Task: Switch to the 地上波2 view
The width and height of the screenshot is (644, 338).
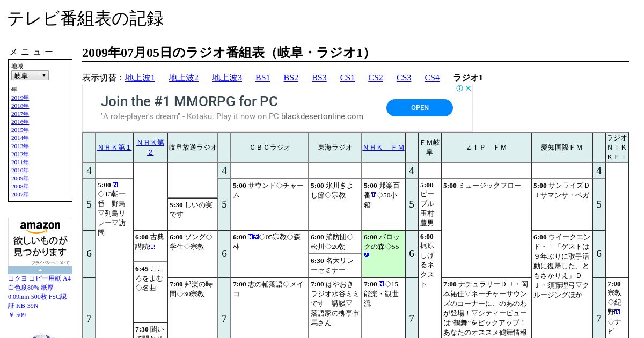Action: [184, 78]
